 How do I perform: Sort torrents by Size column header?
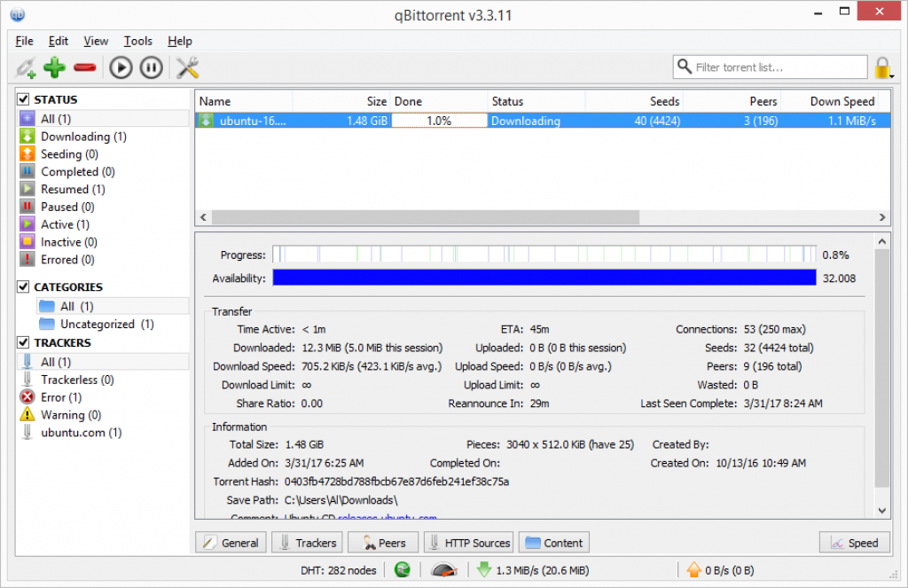(x=341, y=101)
